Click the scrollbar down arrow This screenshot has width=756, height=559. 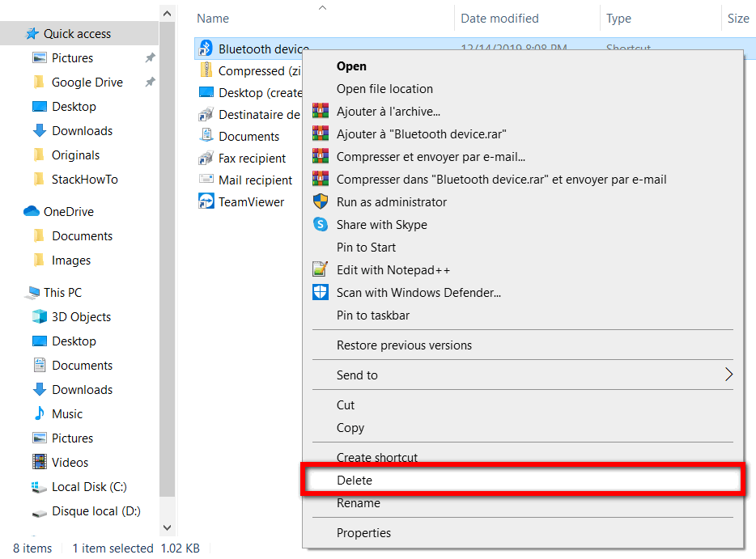pyautogui.click(x=168, y=527)
